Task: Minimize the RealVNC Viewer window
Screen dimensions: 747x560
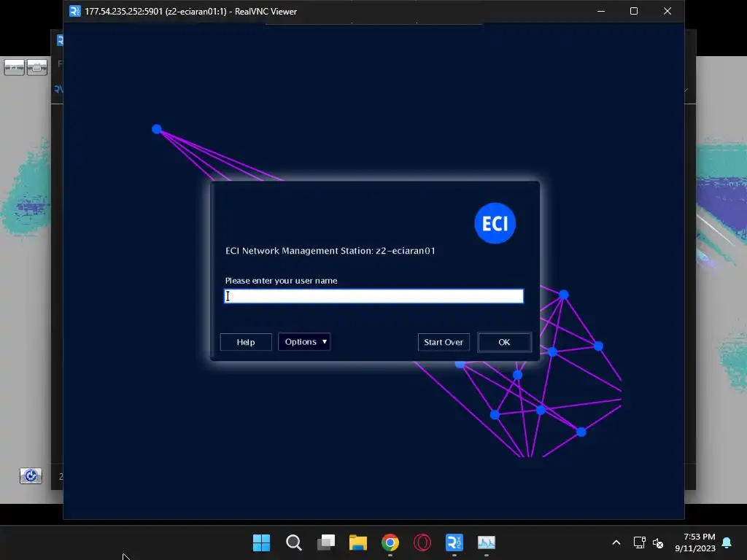Action: click(x=601, y=11)
